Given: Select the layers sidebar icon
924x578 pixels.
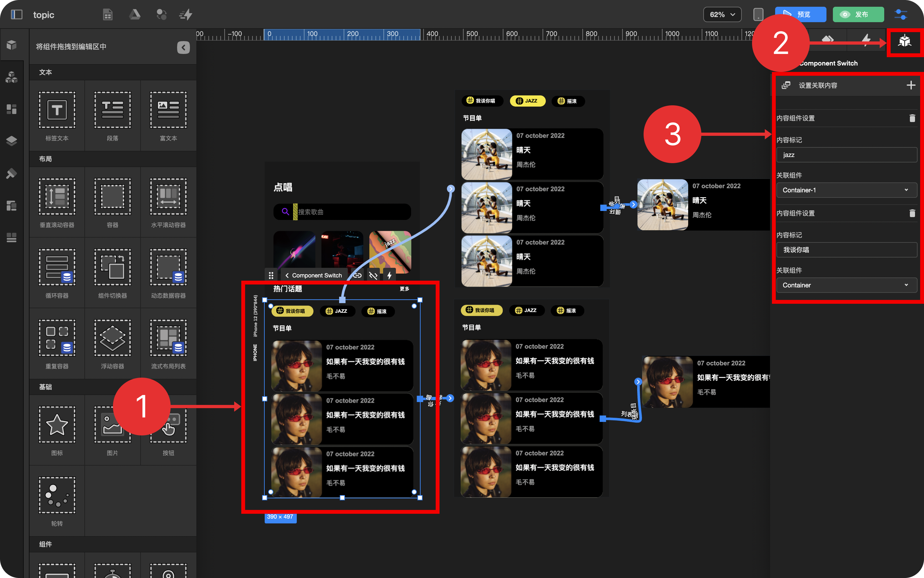Looking at the screenshot, I should [x=12, y=141].
